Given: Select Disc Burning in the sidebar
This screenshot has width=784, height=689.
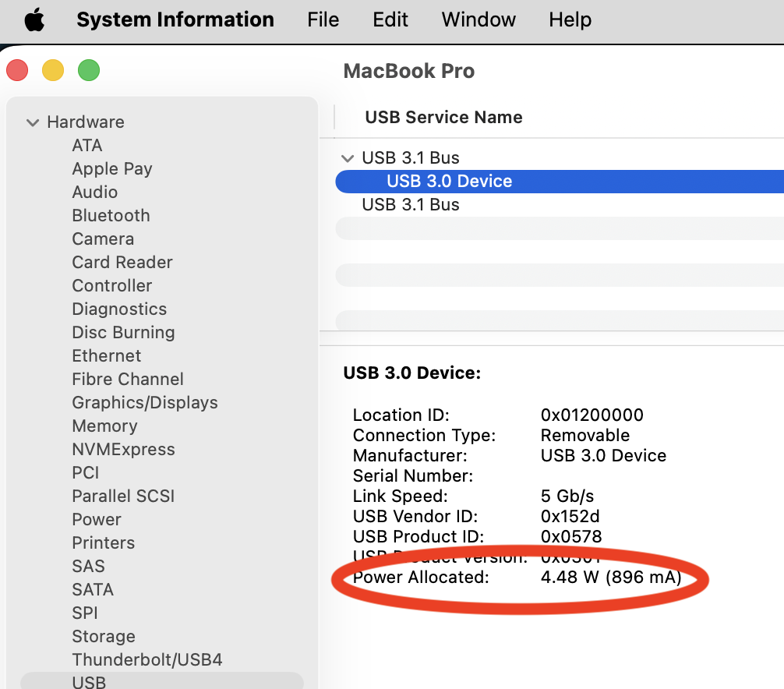Looking at the screenshot, I should [123, 333].
